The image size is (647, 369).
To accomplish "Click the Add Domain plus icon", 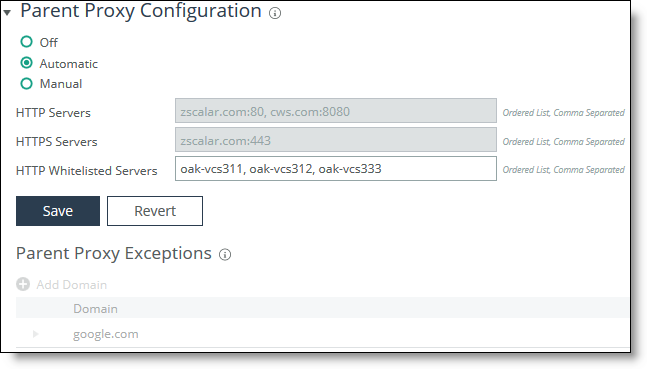I will [23, 284].
